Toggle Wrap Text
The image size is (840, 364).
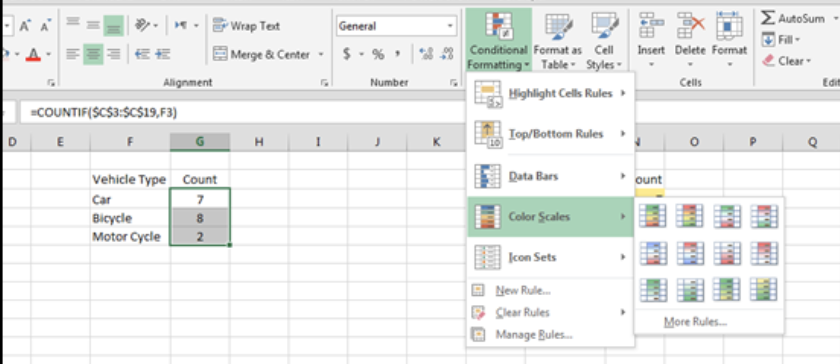point(246,25)
